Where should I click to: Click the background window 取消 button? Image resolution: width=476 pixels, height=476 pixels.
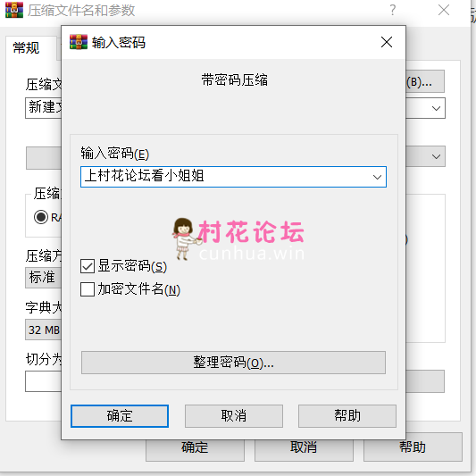click(304, 448)
